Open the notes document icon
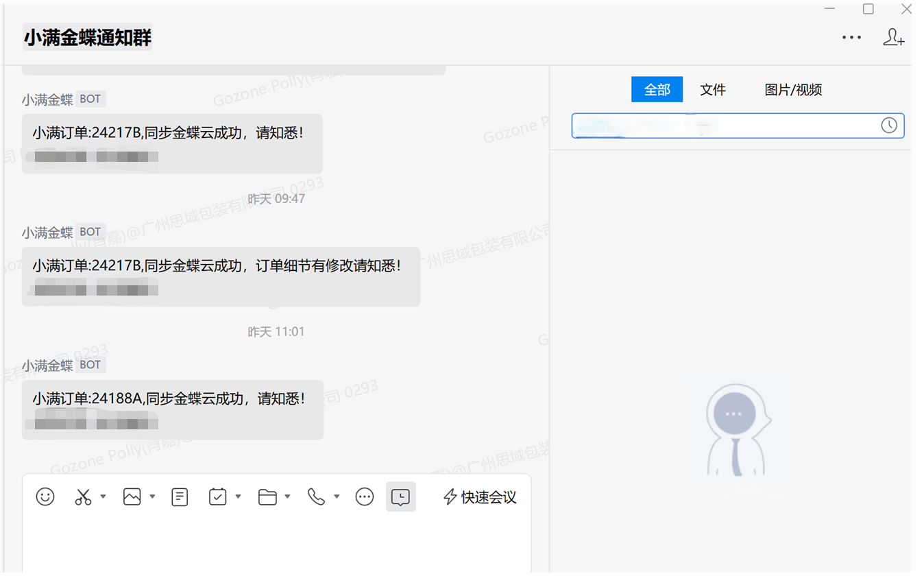Screen dimensions: 924x585 click(x=180, y=497)
